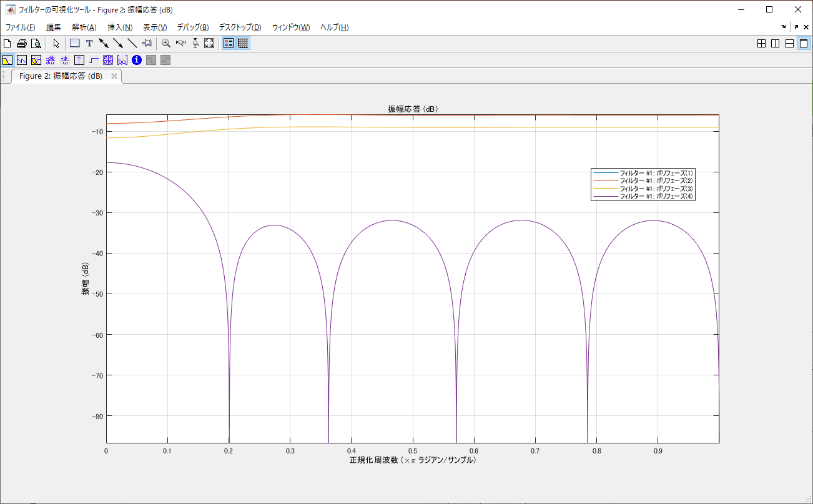Toggle the grid display button
Image resolution: width=813 pixels, height=504 pixels.
[x=243, y=43]
